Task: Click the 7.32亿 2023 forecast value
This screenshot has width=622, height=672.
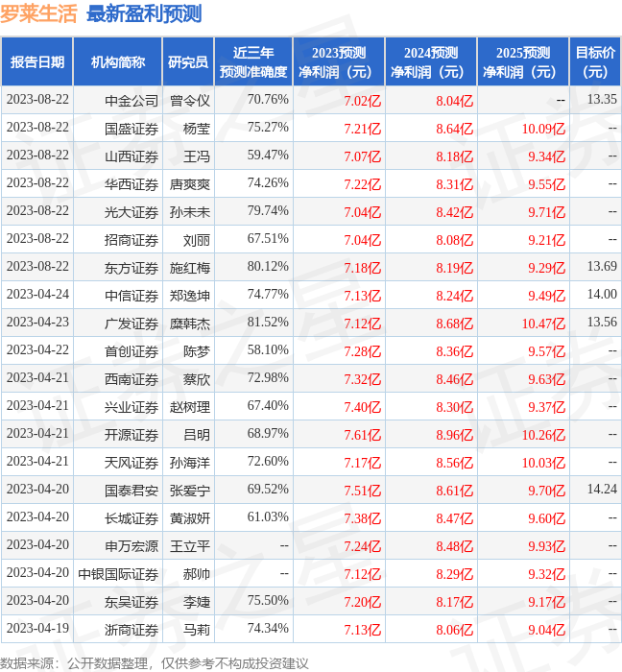Action: (363, 379)
